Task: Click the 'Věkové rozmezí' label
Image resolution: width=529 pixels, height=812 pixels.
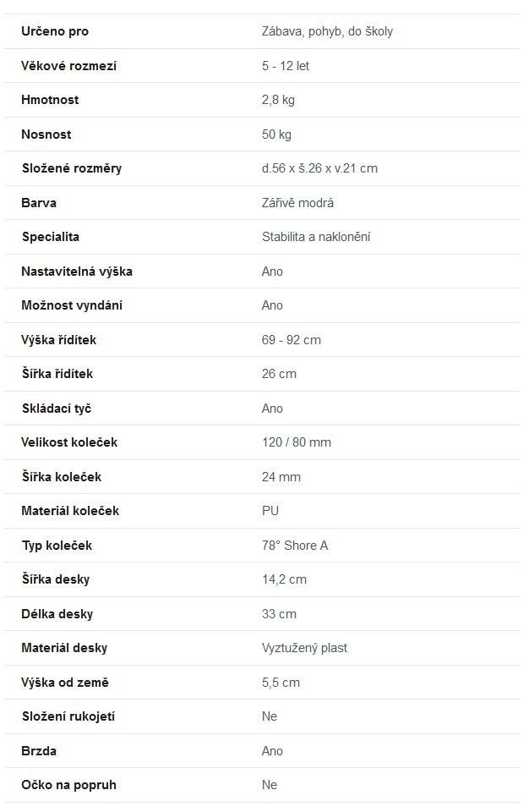Action: pyautogui.click(x=68, y=66)
